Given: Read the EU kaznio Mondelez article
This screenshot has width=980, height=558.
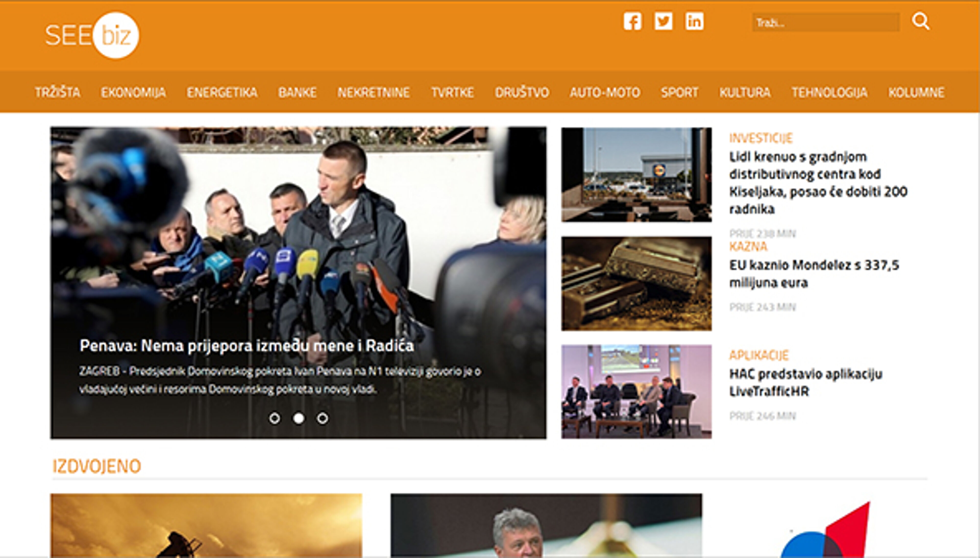Looking at the screenshot, I should tap(814, 274).
